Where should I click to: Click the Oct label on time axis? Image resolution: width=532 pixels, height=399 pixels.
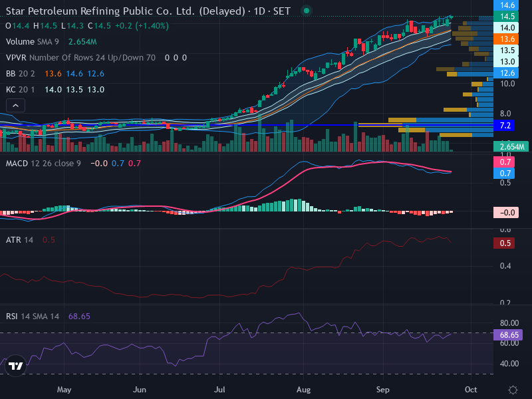click(471, 390)
